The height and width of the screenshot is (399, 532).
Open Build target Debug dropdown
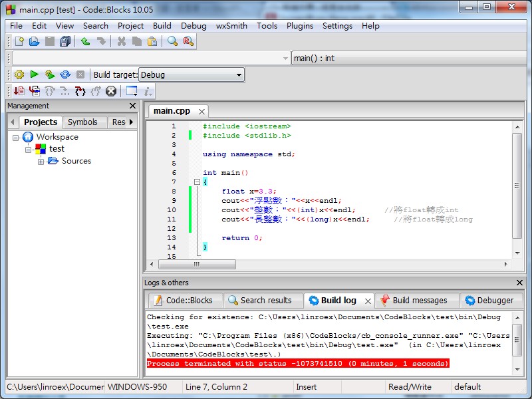point(192,74)
